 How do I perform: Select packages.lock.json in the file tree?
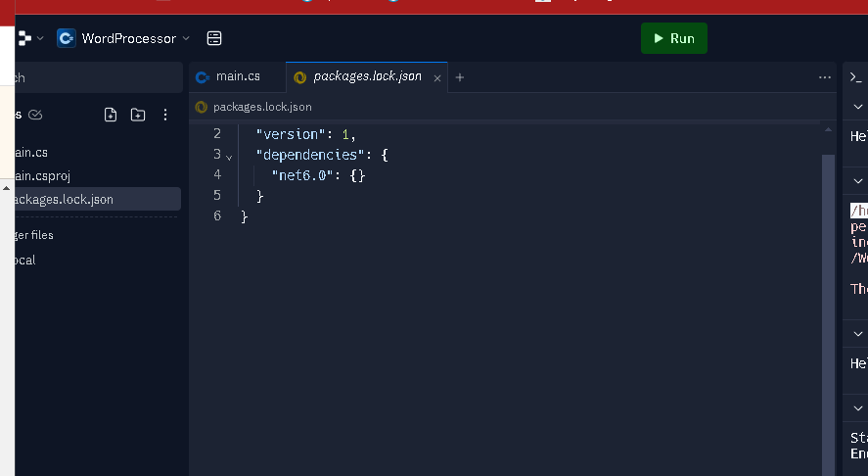(x=98, y=199)
